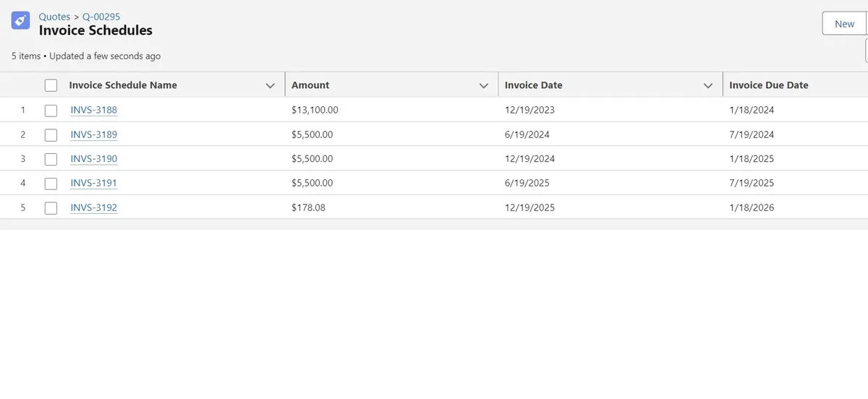Open invoice schedule INVS-3190
Viewport: 868px width, 399px height.
(93, 158)
